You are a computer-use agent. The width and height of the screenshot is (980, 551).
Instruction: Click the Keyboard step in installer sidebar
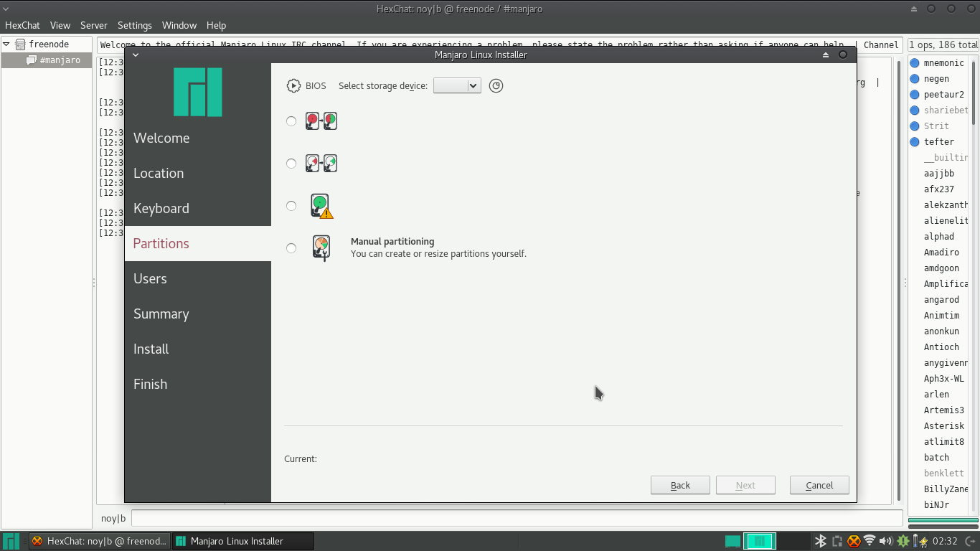click(198, 208)
